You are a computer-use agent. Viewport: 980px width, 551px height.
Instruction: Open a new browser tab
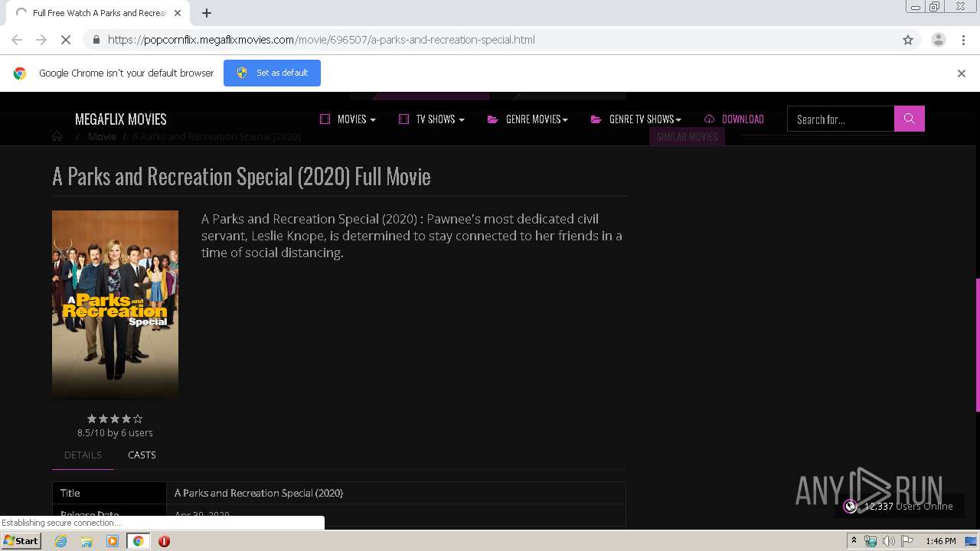pos(207,13)
